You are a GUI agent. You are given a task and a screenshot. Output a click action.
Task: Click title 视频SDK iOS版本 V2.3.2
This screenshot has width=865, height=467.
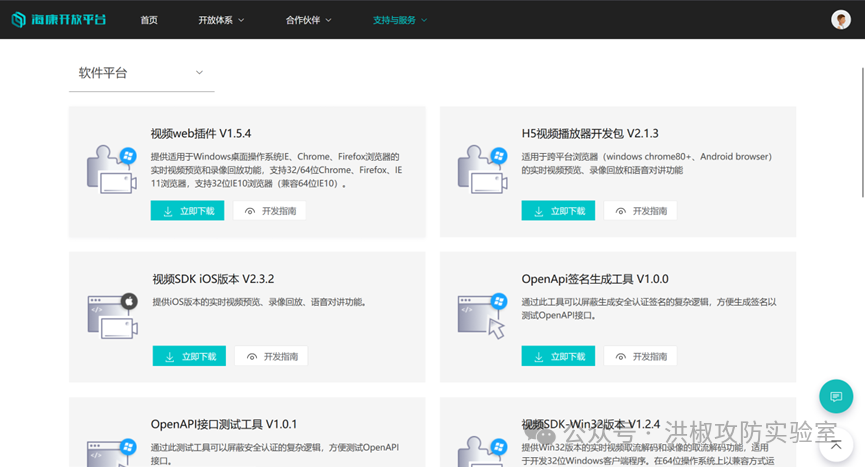[x=213, y=279]
